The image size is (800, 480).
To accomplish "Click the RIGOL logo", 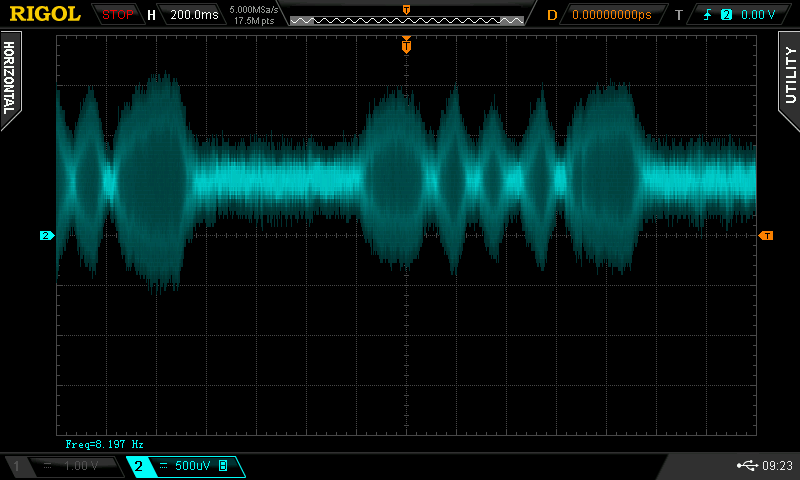I will pyautogui.click(x=45, y=14).
